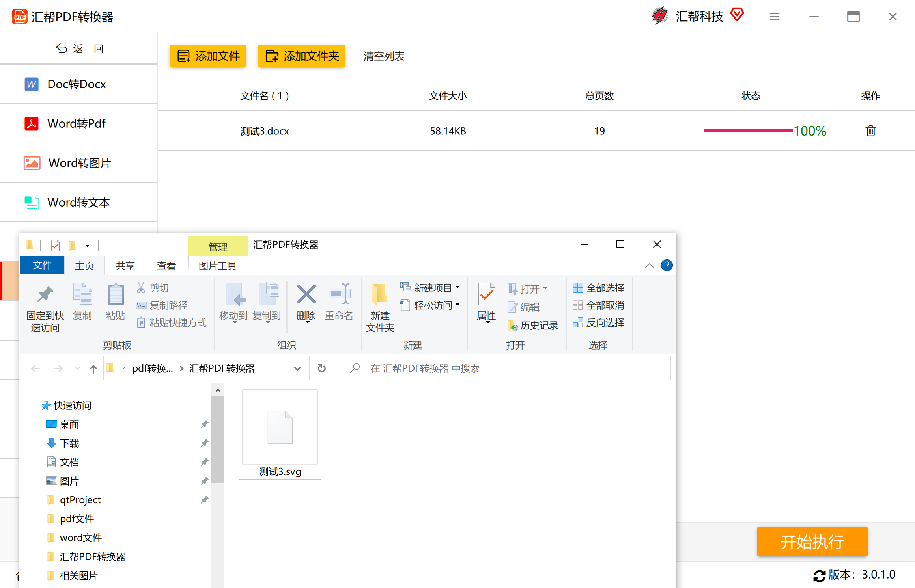Click the 添加文件夹 button
The image size is (915, 588).
[302, 56]
